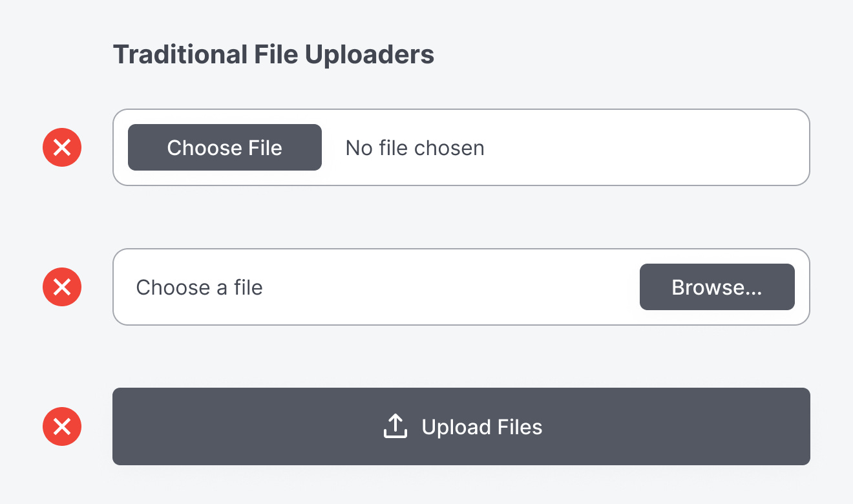Screen dimensions: 853x504
Task: Click the 'No file chosen' text
Action: point(415,148)
